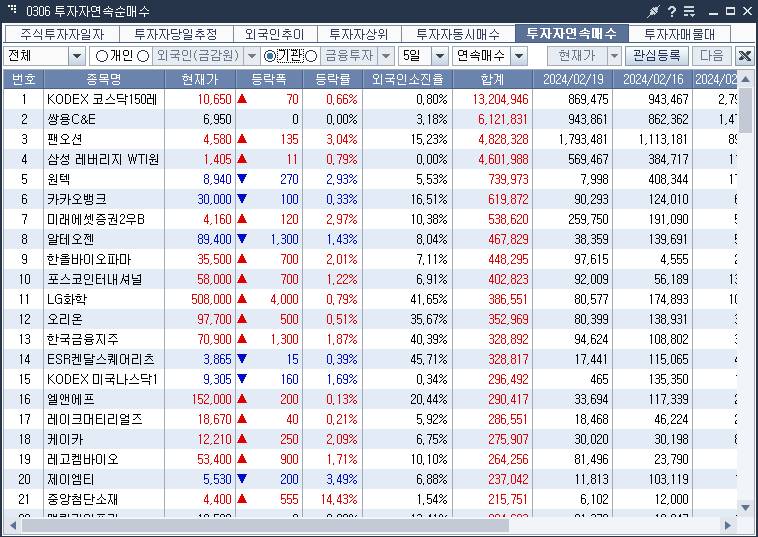
Task: Select the 포스코인터내셔널 stock name
Action: point(94,279)
